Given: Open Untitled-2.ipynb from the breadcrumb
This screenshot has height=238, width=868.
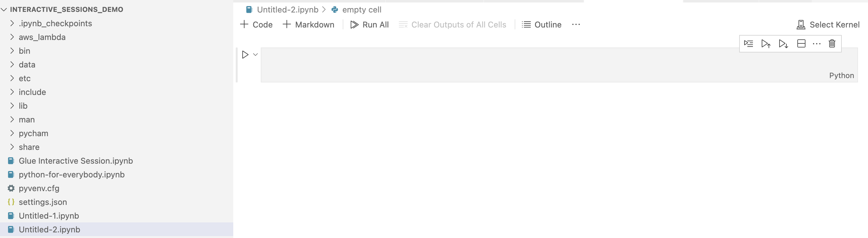Looking at the screenshot, I should click(287, 9).
